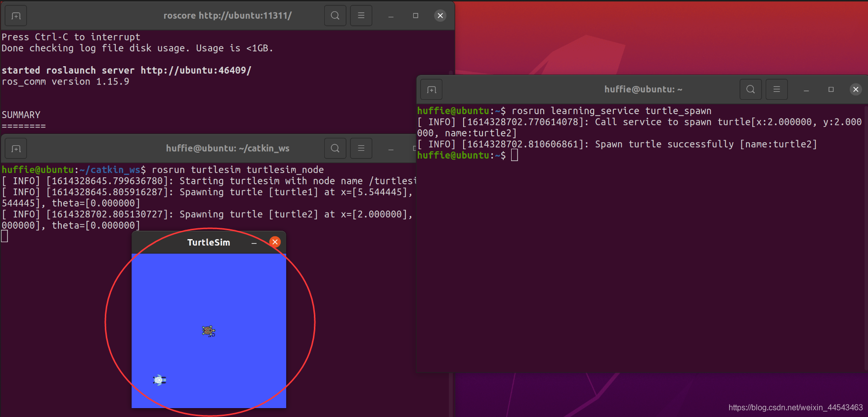
Task: Add new tab in catkin_ws terminal
Action: (x=16, y=149)
